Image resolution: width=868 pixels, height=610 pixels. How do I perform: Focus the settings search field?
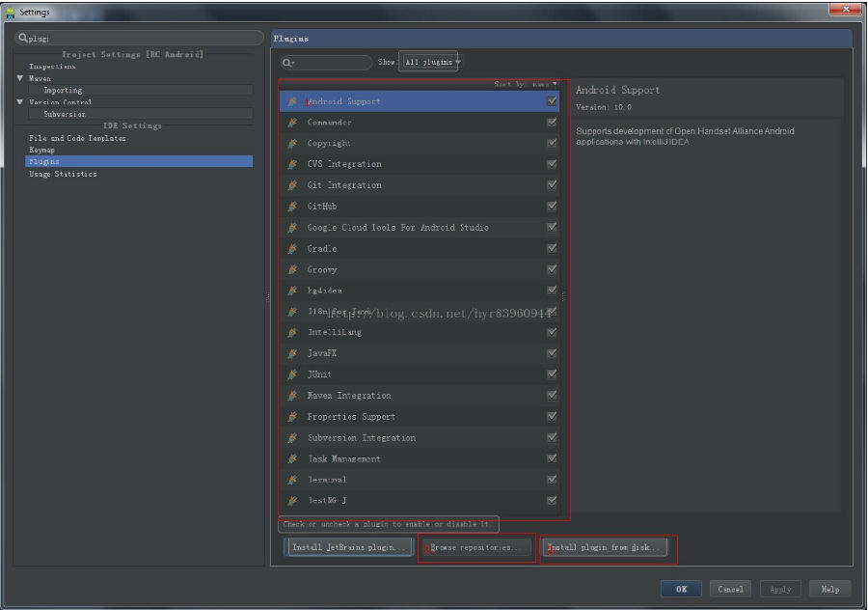coord(140,38)
